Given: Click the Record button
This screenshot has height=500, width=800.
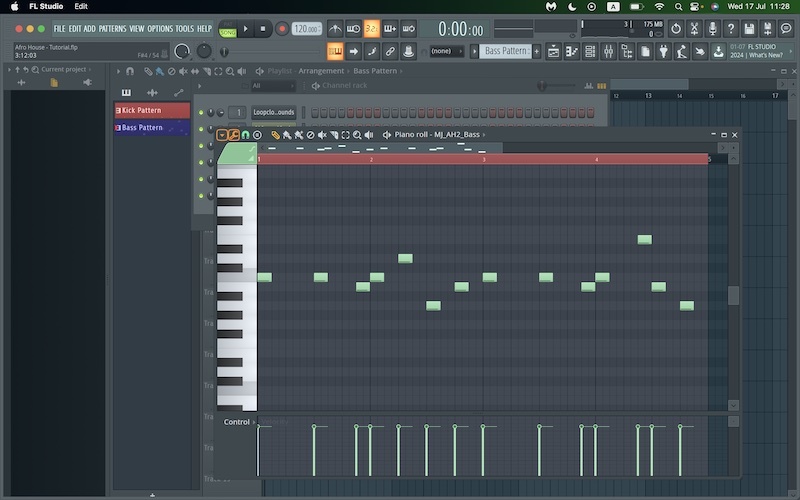Looking at the screenshot, I should 282,29.
